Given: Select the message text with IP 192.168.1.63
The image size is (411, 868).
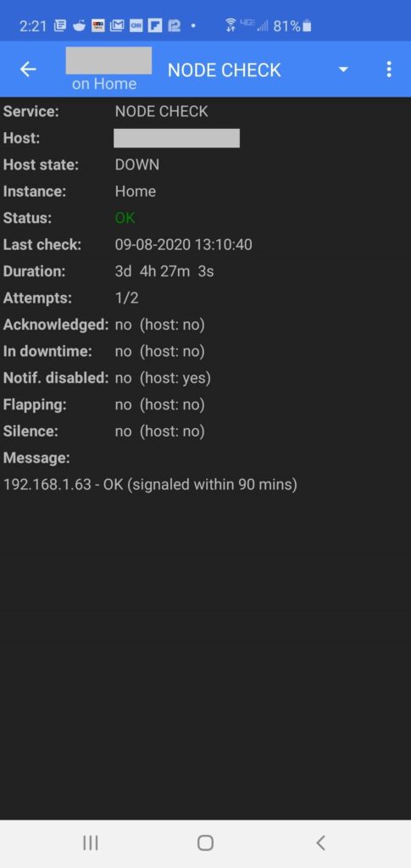Looking at the screenshot, I should click(x=151, y=485).
